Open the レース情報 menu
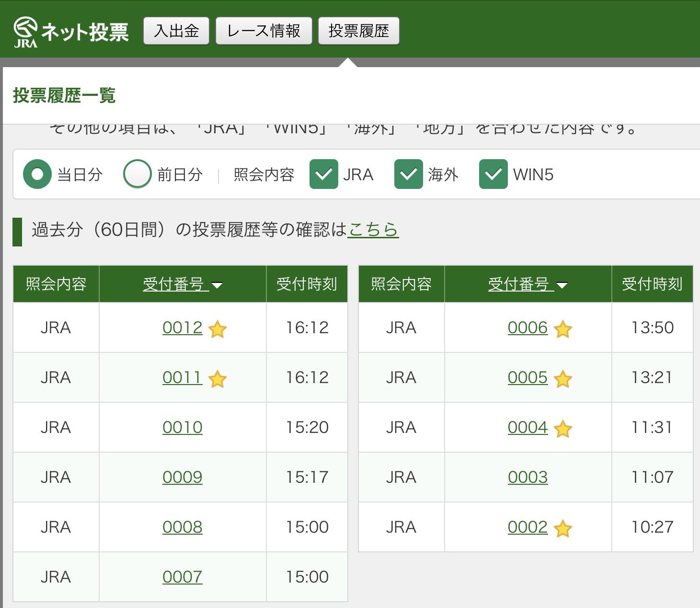700x608 pixels. click(x=264, y=31)
